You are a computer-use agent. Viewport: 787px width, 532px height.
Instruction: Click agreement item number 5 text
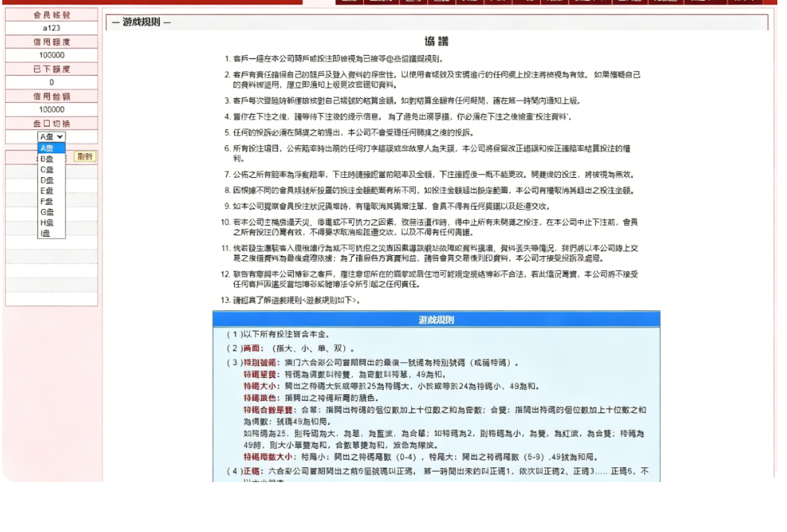click(x=353, y=132)
